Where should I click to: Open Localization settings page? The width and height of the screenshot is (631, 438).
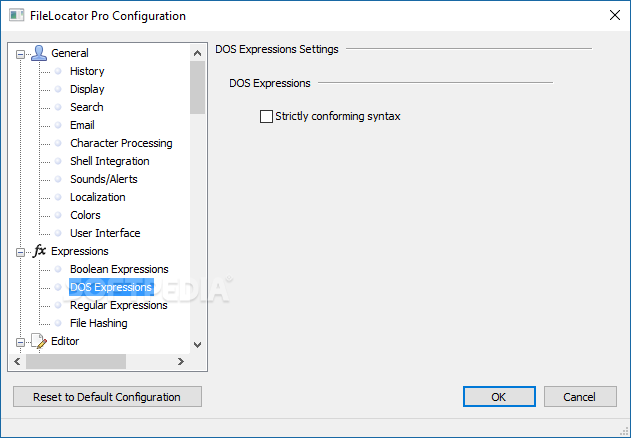point(97,197)
